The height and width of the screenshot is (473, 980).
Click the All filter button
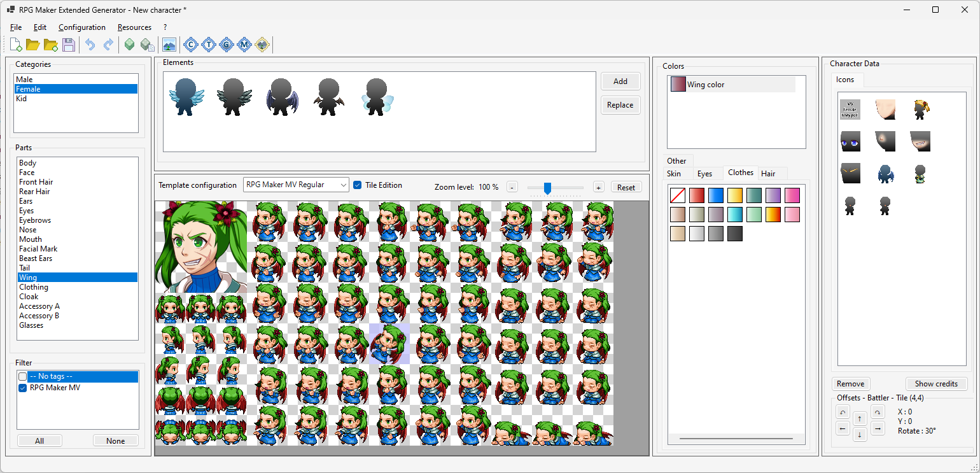[x=39, y=441]
